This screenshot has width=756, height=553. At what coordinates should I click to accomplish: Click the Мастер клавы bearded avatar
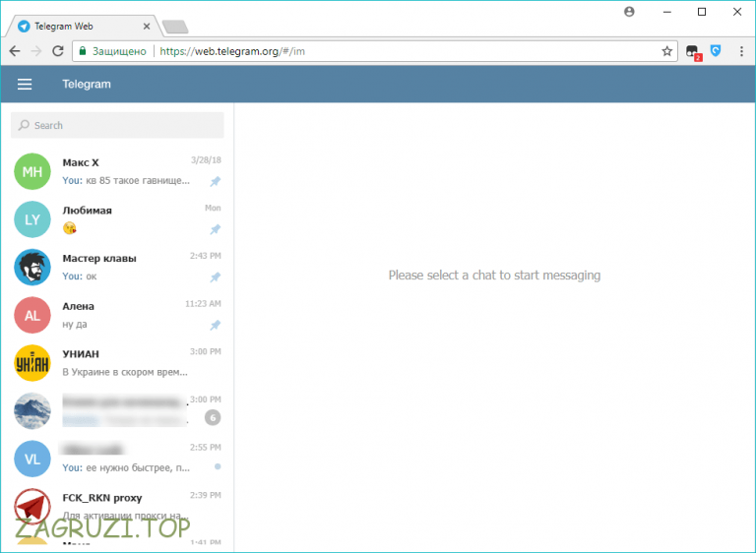(32, 267)
